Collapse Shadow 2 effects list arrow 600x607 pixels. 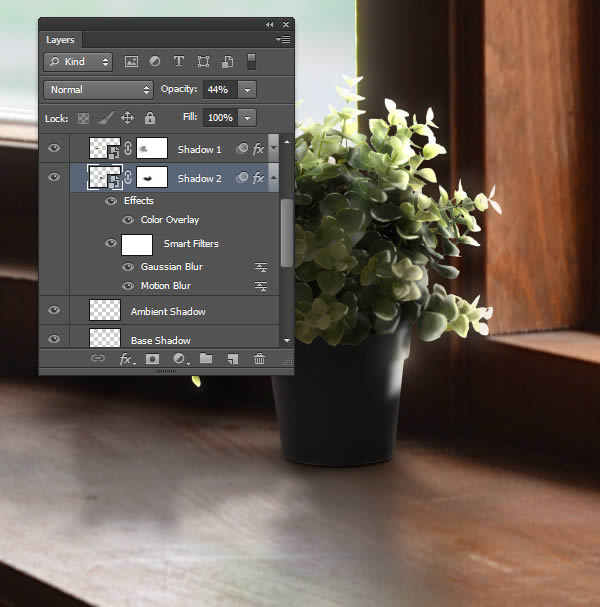274,177
